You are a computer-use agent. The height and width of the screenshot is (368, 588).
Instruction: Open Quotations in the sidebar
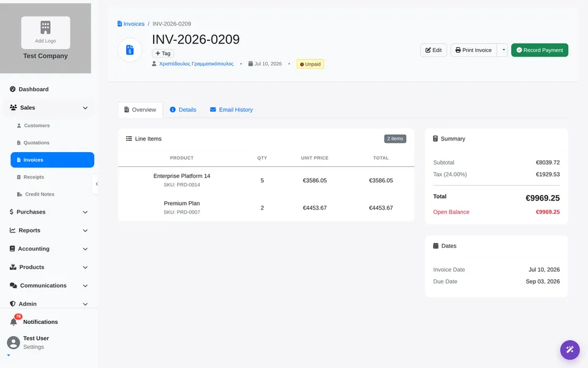52,143
